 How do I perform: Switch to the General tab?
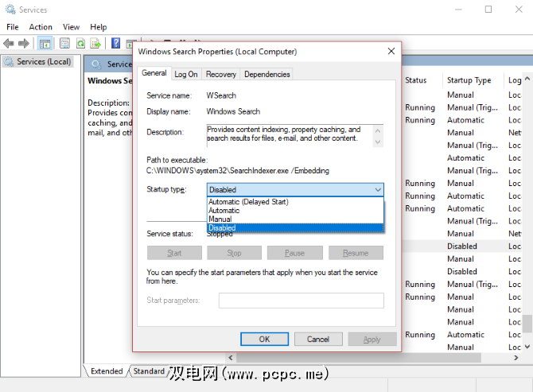click(154, 73)
